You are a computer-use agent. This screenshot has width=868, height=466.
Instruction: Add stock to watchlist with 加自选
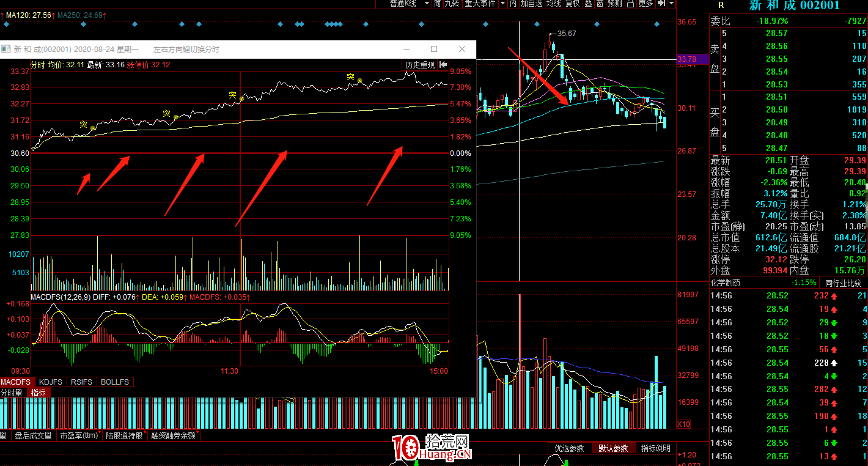pyautogui.click(x=531, y=4)
